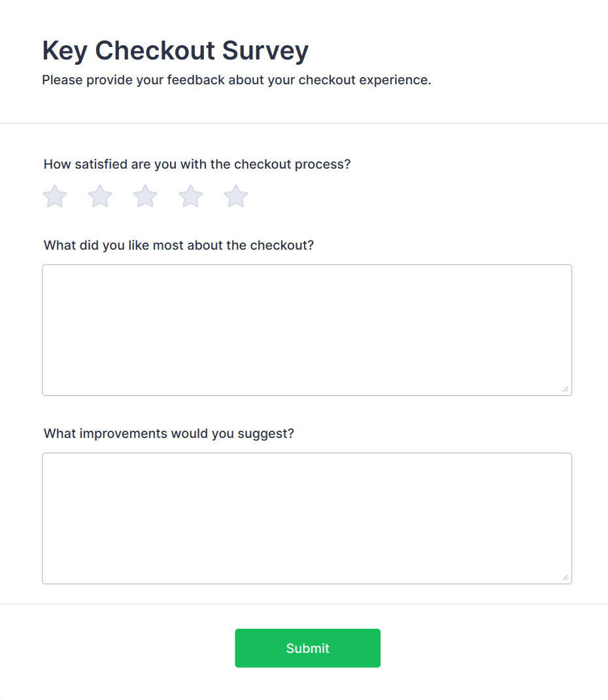Click the 'How satisfied are you' question label
The height and width of the screenshot is (700, 608).
(197, 164)
